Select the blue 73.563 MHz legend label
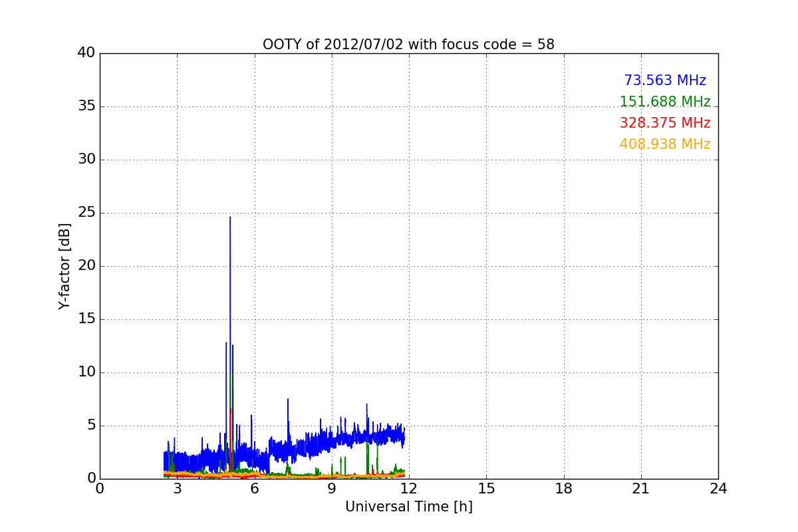798x532 pixels. [x=665, y=80]
